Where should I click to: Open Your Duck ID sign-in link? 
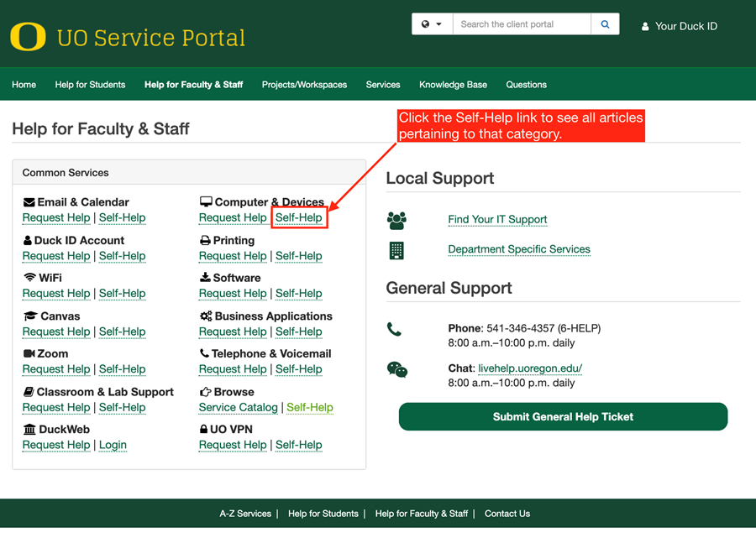685,27
